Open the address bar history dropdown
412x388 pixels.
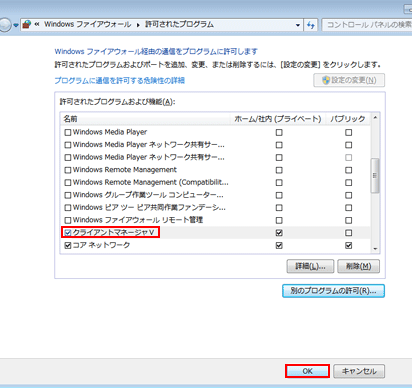298,25
